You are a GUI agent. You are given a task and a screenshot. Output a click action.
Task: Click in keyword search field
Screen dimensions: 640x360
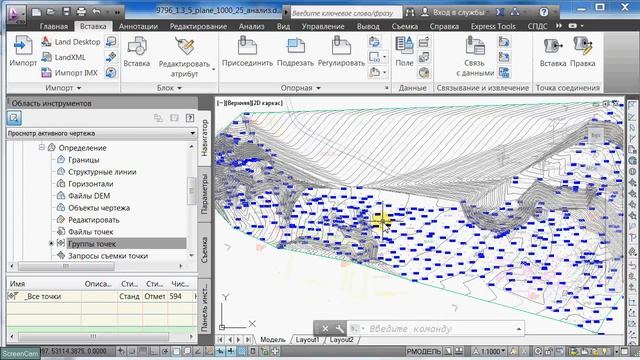click(x=346, y=13)
